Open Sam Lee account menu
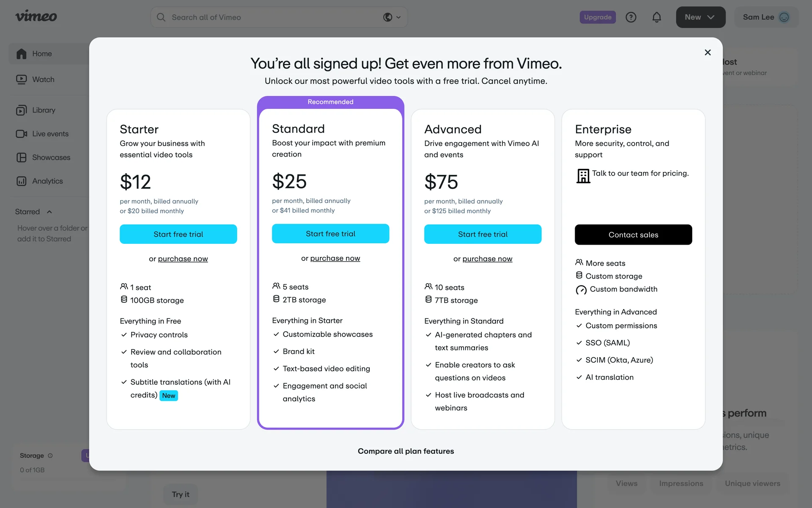Viewport: 812px width, 508px height. pos(766,17)
